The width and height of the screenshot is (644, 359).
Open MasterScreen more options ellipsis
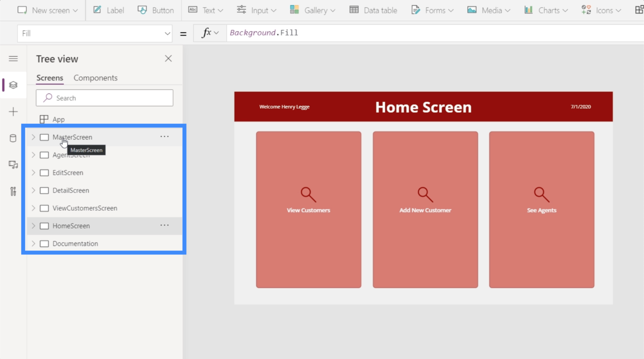pos(164,136)
